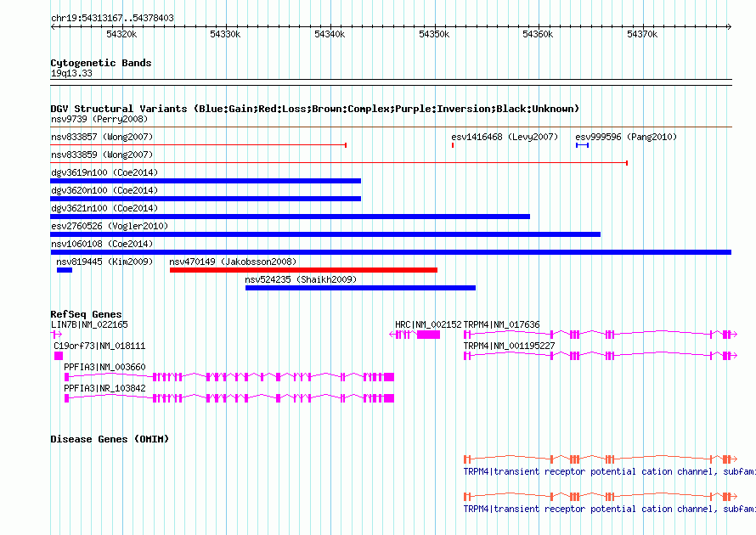
Task: Click the esv999596 Pang2010 blue marker
Action: coord(582,145)
